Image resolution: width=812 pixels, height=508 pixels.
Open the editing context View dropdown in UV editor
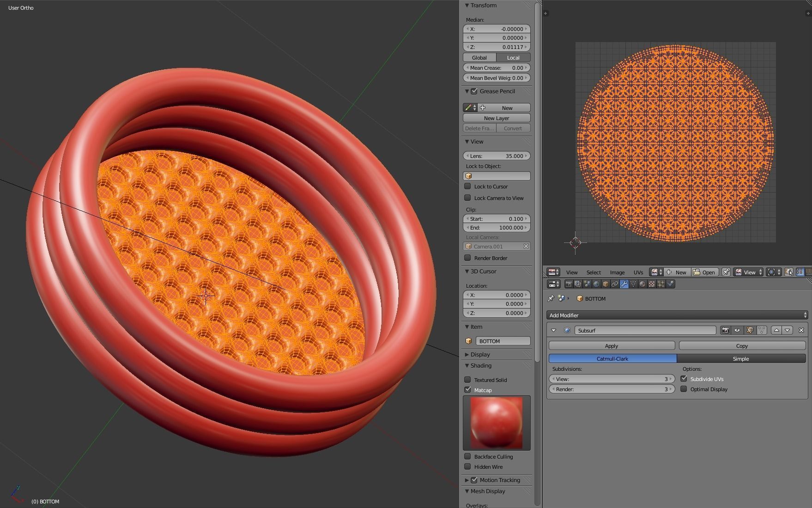749,272
